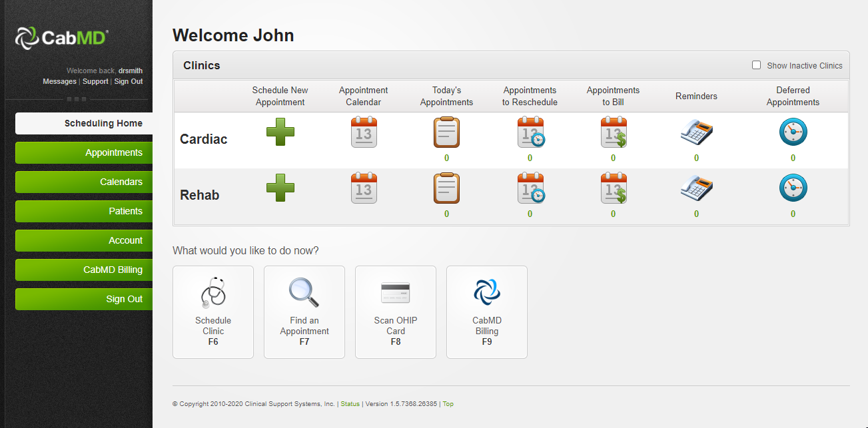Enable Show Inactive Clinics checkbox

click(756, 65)
